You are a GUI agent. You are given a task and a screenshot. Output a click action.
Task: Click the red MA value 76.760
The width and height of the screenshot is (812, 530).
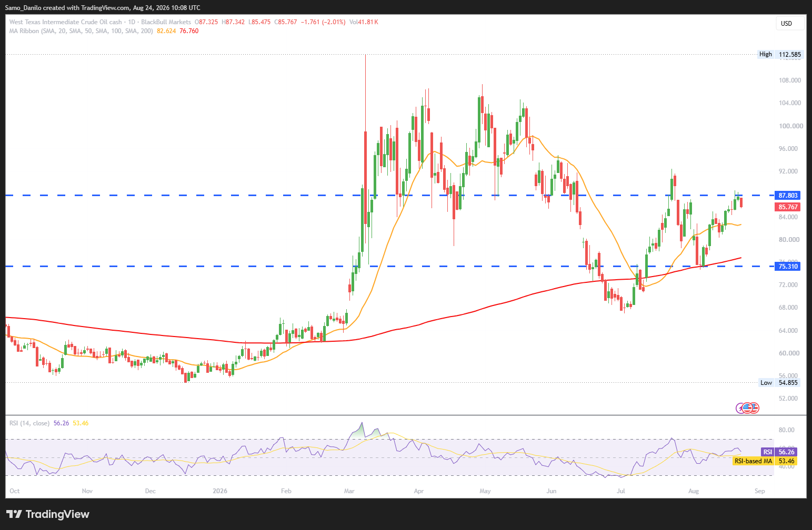189,31
